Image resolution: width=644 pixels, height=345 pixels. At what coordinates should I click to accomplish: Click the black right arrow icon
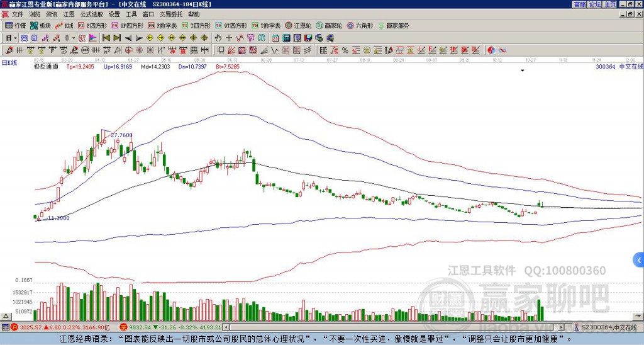click(x=139, y=38)
